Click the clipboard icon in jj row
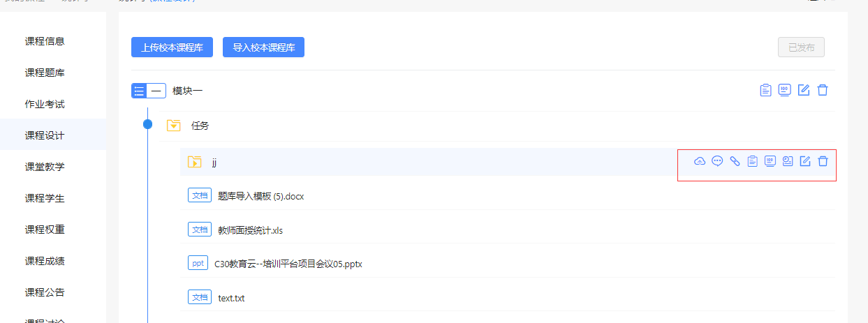The image size is (868, 323). tap(752, 161)
